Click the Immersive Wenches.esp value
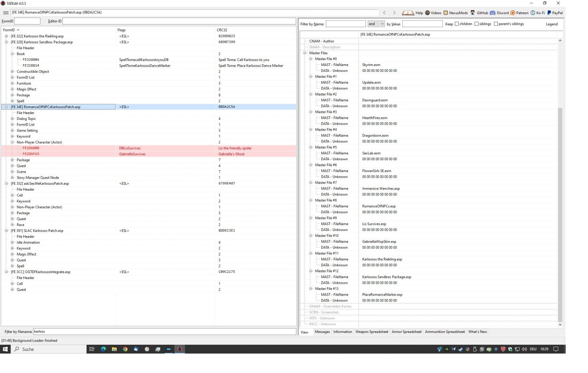 pos(381,189)
